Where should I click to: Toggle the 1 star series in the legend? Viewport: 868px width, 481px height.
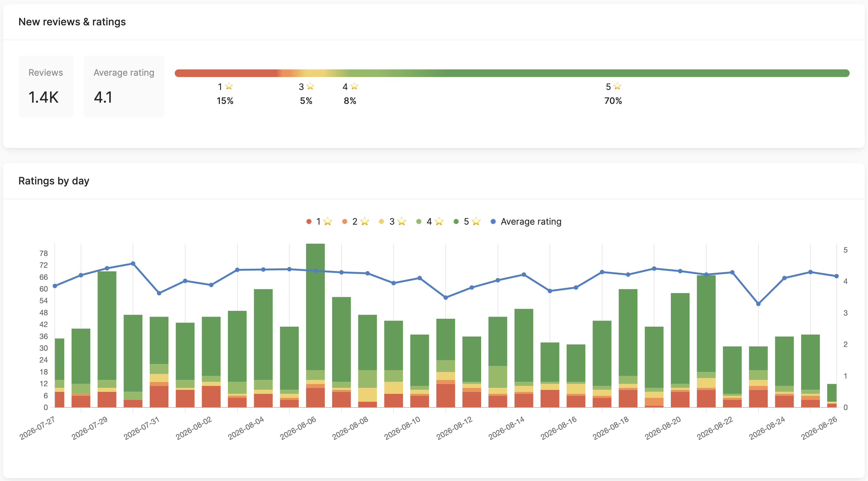[319, 221]
